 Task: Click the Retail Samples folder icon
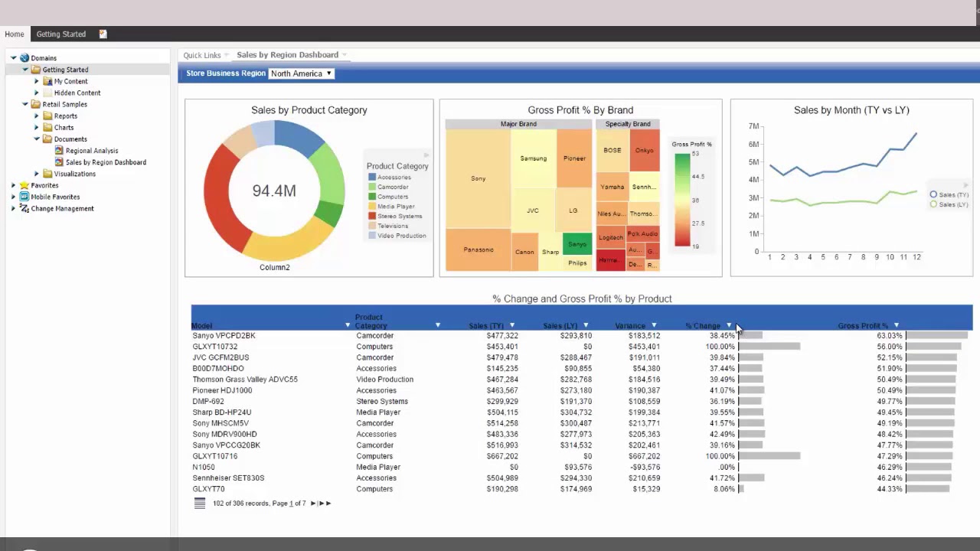click(x=36, y=104)
